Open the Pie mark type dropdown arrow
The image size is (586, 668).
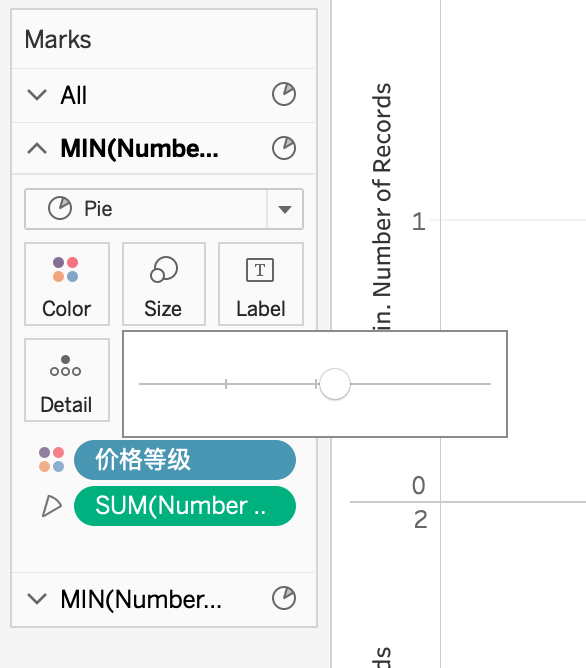coord(284,209)
